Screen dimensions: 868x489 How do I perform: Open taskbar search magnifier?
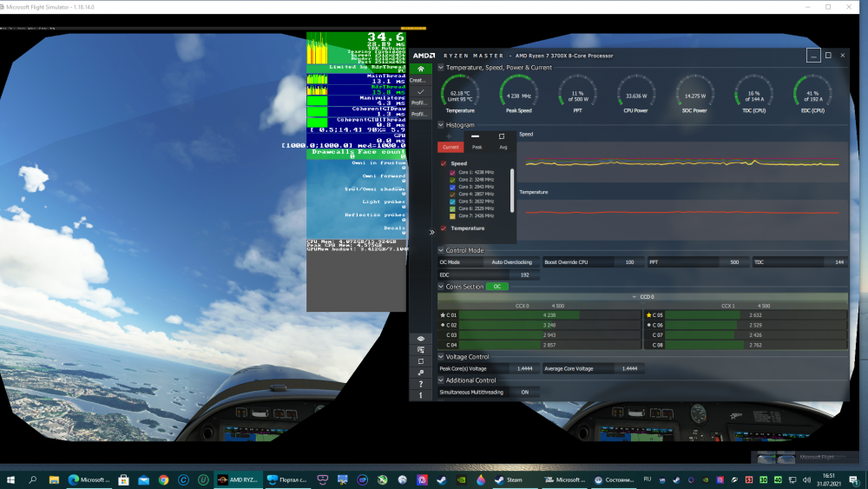click(32, 480)
